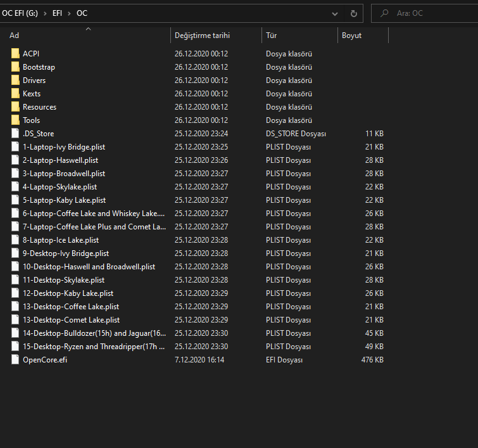Screen dimensions: 478x448
Task: Click '25.12.2020 23:24' date cell
Action: 201,134
